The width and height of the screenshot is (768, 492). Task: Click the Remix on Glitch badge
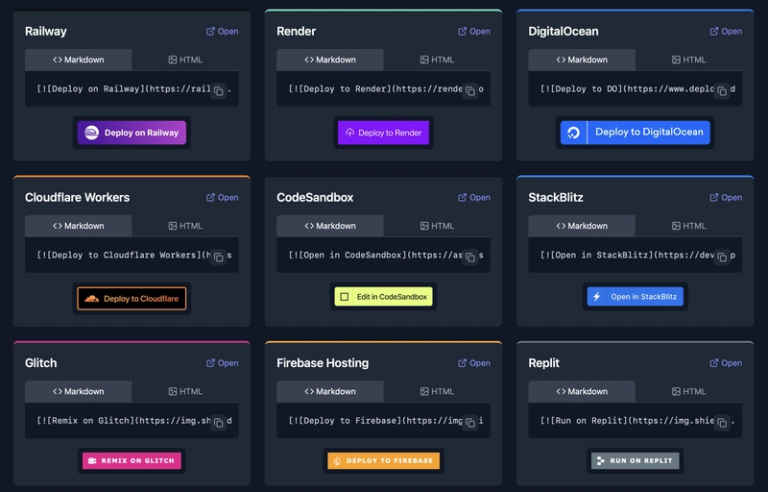click(x=132, y=461)
